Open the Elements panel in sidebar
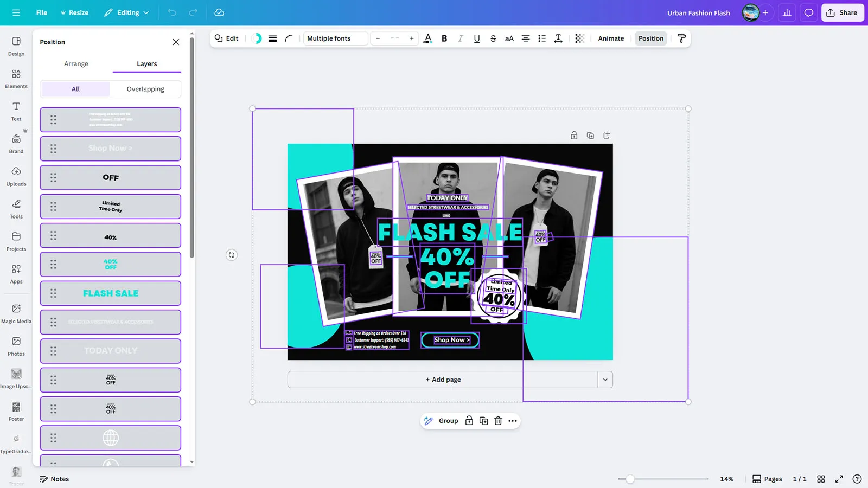 point(16,79)
